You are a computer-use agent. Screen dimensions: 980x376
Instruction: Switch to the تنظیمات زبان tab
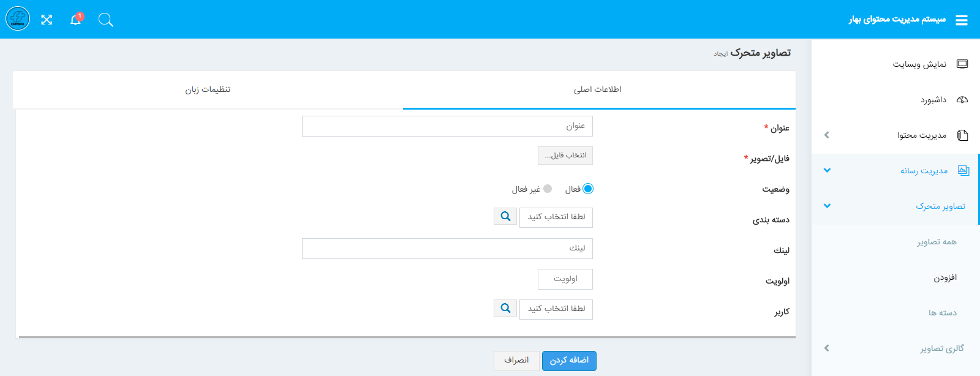point(208,90)
